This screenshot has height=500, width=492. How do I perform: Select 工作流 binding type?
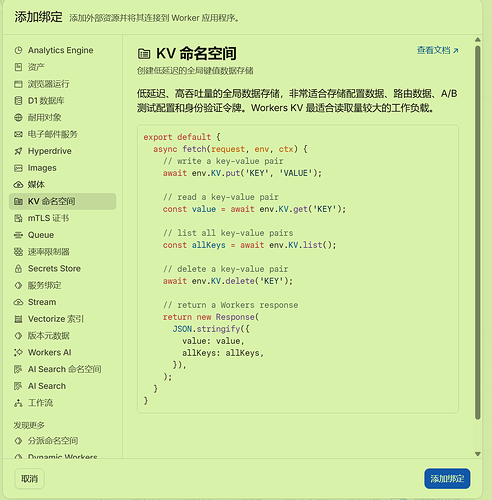(63, 403)
